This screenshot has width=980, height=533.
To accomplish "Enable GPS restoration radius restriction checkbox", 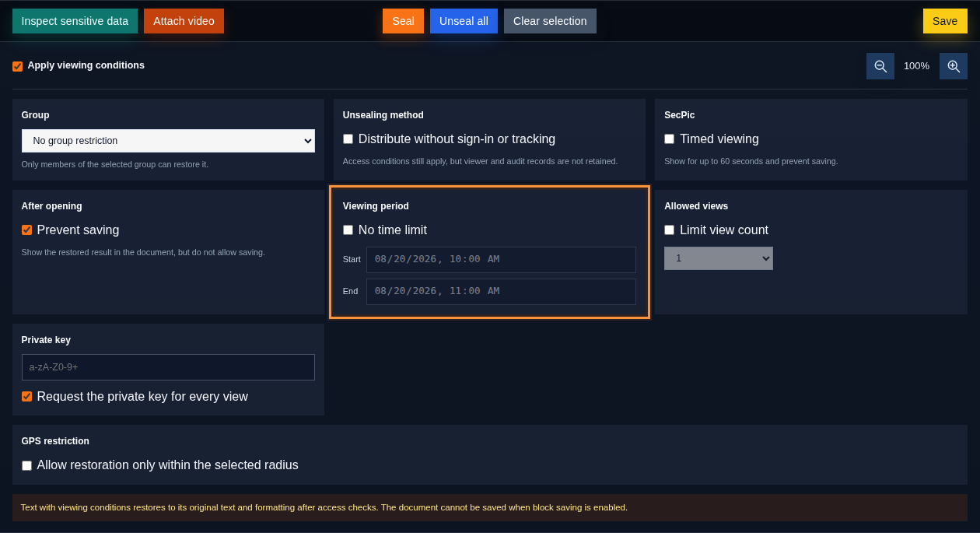I will (26, 465).
